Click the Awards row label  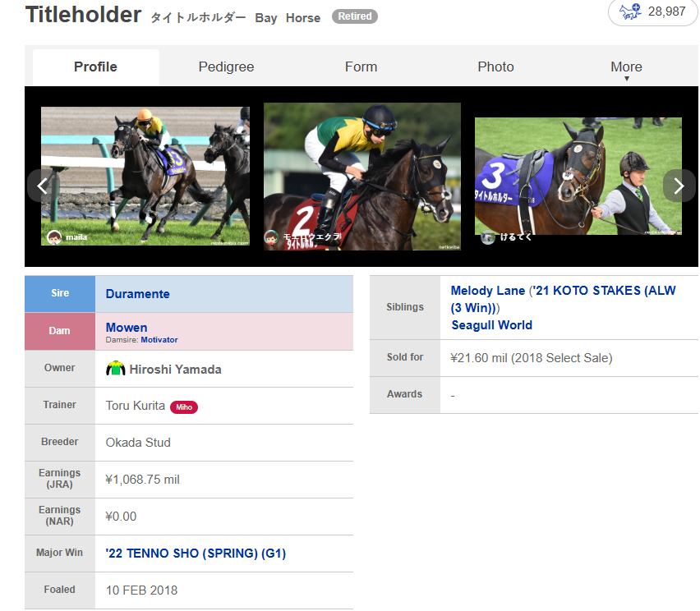(404, 394)
